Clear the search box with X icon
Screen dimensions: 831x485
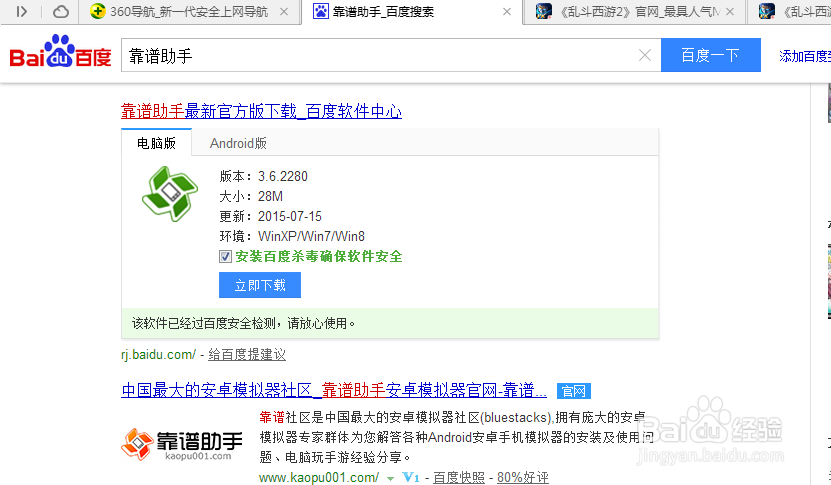644,55
